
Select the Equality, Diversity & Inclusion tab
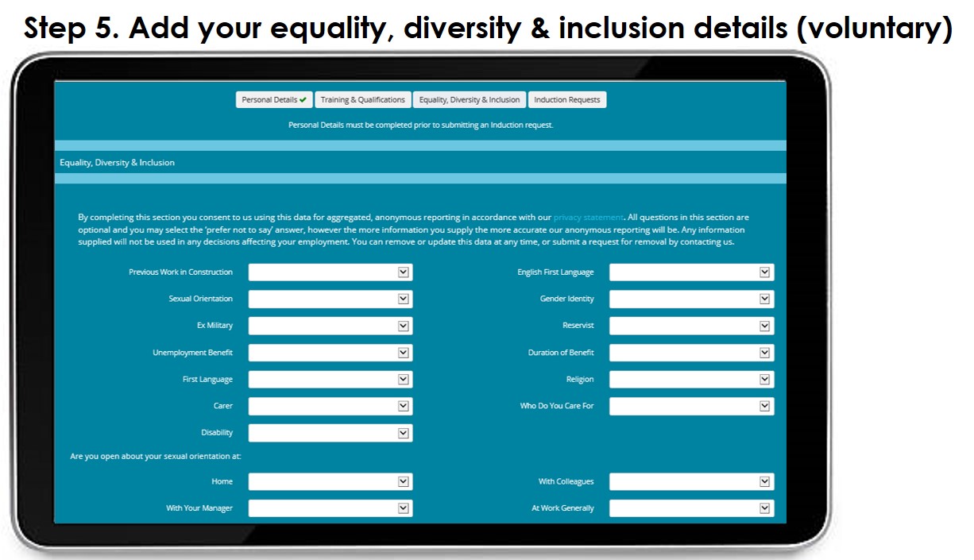click(x=469, y=100)
